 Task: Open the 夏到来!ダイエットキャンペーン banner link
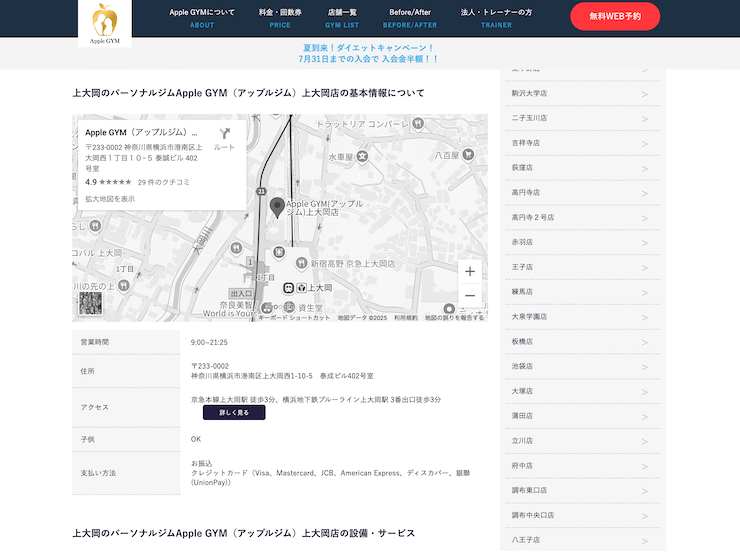click(x=368, y=53)
